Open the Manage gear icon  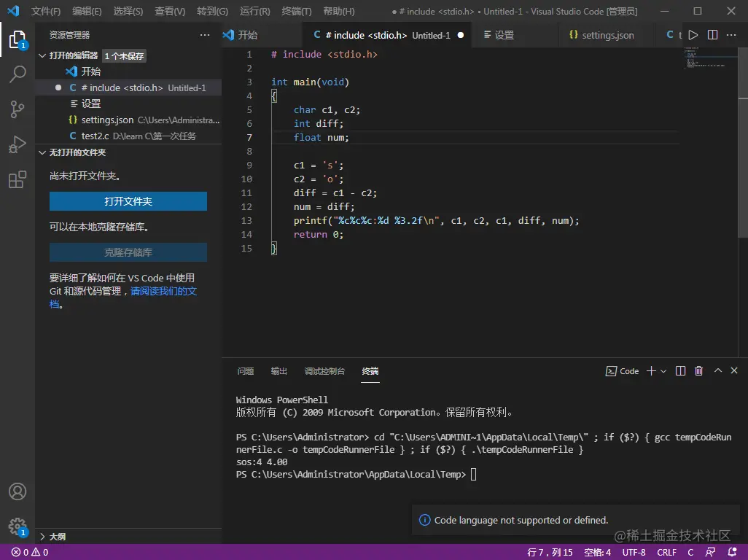(x=17, y=526)
